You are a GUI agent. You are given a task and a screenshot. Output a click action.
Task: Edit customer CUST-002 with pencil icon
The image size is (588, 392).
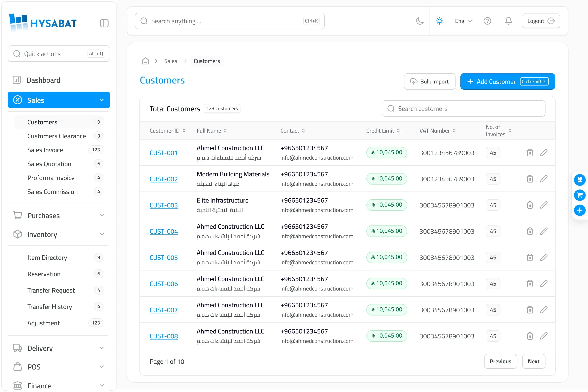[x=544, y=179]
